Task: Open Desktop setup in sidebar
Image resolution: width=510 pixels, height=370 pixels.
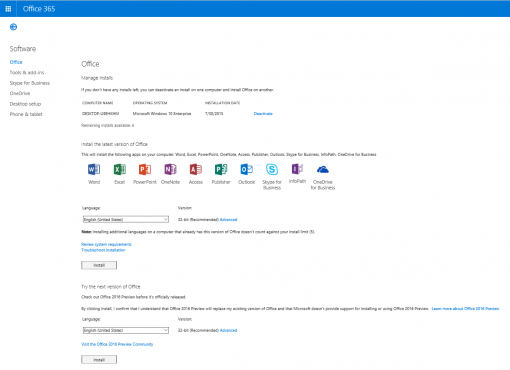Action: coord(25,104)
